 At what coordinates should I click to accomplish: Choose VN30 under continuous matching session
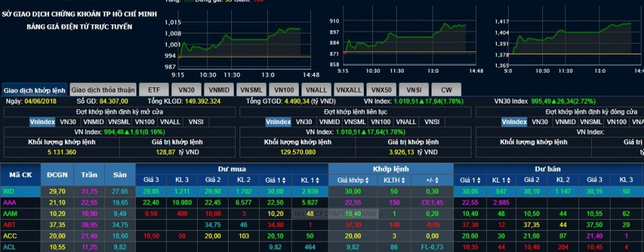[303, 122]
